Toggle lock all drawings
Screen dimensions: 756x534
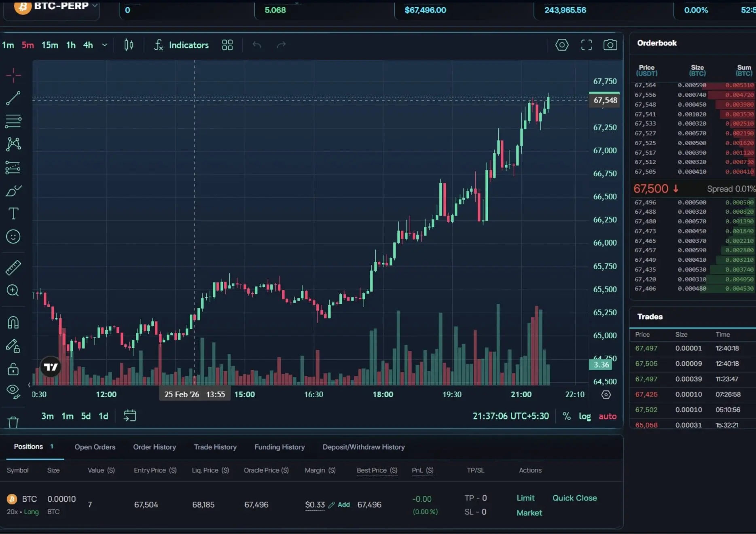pyautogui.click(x=13, y=369)
